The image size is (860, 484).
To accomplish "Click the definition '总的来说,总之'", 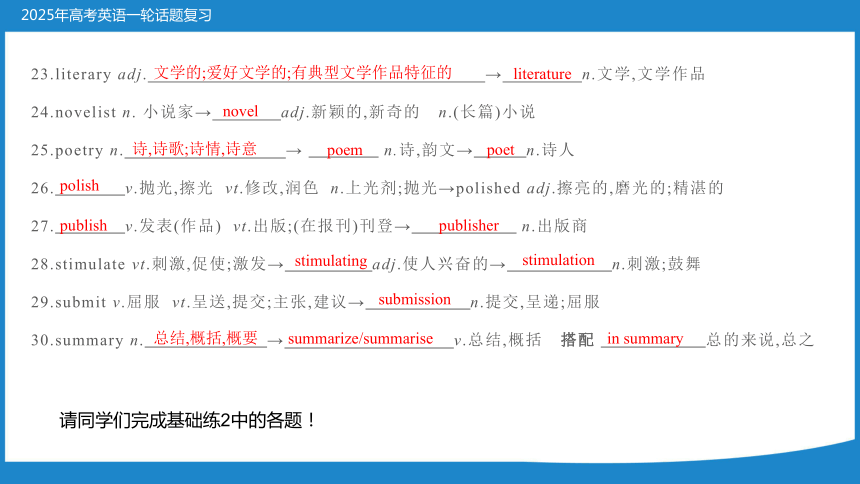I will (760, 340).
